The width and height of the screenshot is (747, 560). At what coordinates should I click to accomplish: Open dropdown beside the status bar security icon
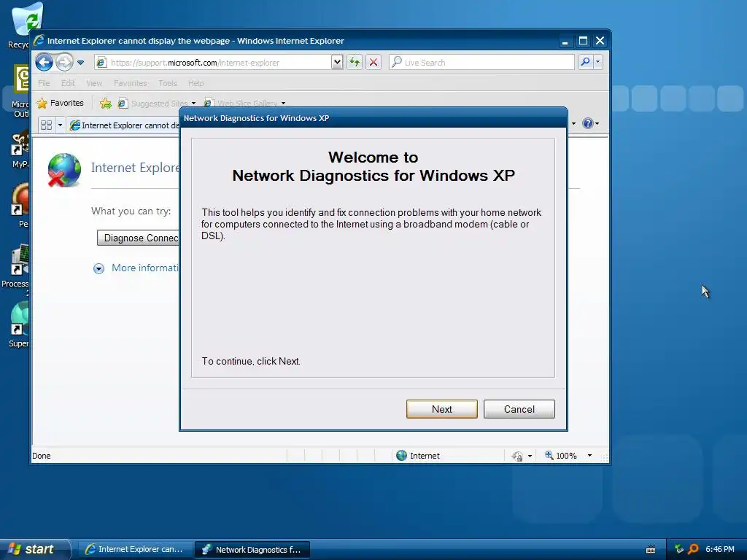530,456
